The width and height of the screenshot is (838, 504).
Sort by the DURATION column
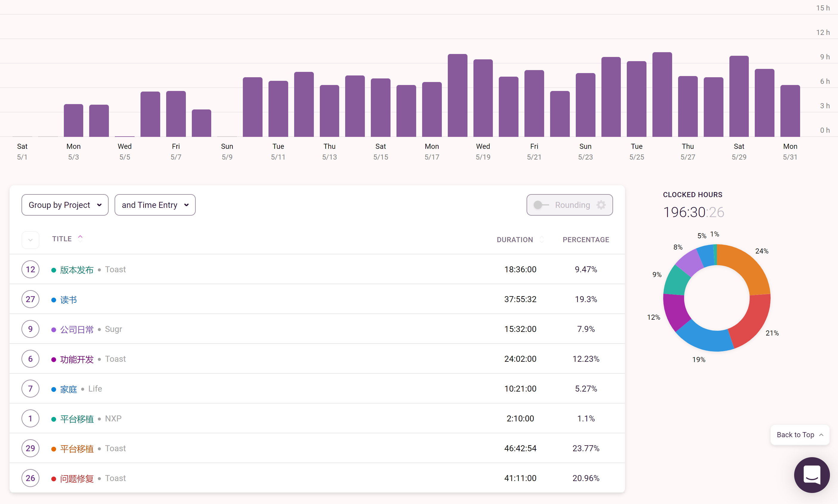tap(520, 240)
